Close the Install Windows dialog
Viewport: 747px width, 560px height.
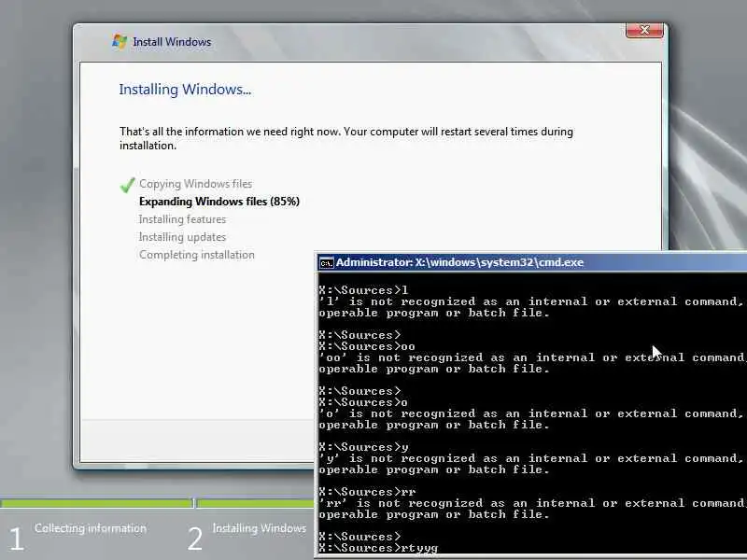coord(644,31)
